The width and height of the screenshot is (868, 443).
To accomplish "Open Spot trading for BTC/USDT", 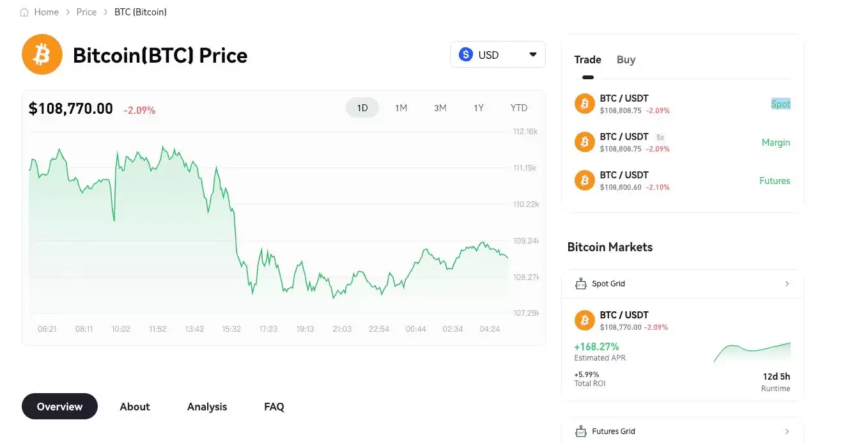I will (x=780, y=103).
